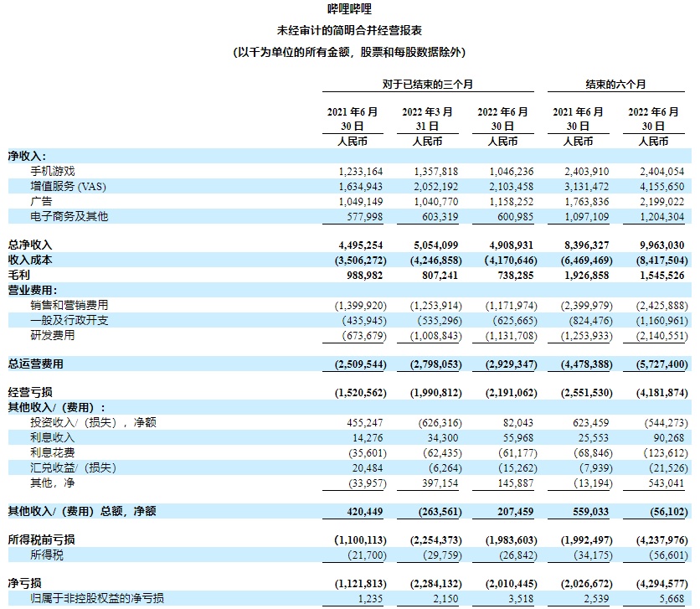Screen dimensions: 700x609
Task: Select the heading 未经审计的简明合并经营报表
Action: [x=349, y=30]
